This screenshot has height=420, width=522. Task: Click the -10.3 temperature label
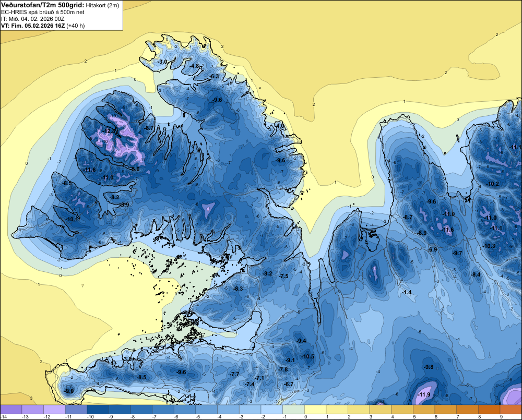click(x=489, y=246)
